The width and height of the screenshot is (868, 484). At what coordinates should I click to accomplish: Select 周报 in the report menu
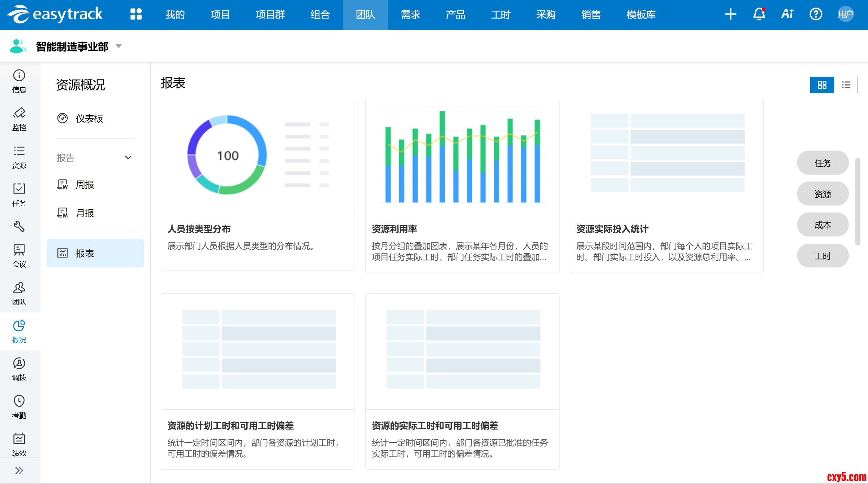click(x=85, y=185)
